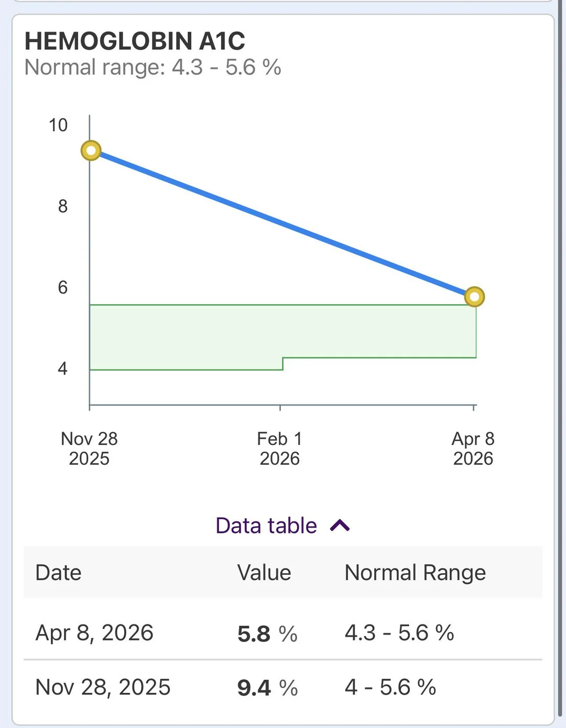Screen dimensions: 566x728
Task: Click the HEMOGLOBIN A1C title
Action: point(136,41)
